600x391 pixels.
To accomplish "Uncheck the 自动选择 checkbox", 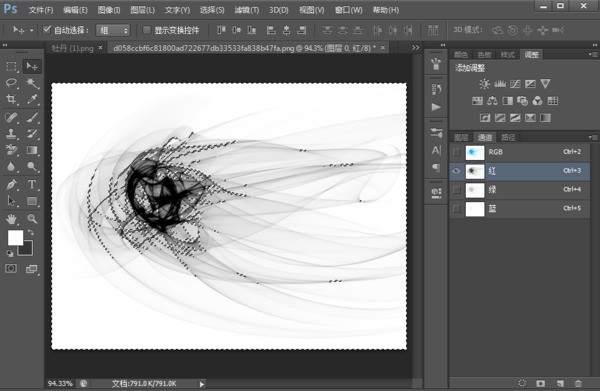I will pos(47,30).
